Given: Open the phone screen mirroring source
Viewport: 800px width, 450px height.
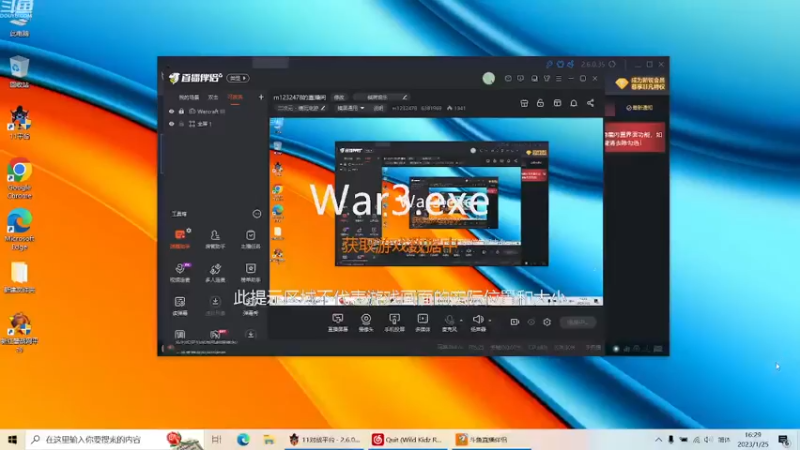Looking at the screenshot, I should coord(394,322).
